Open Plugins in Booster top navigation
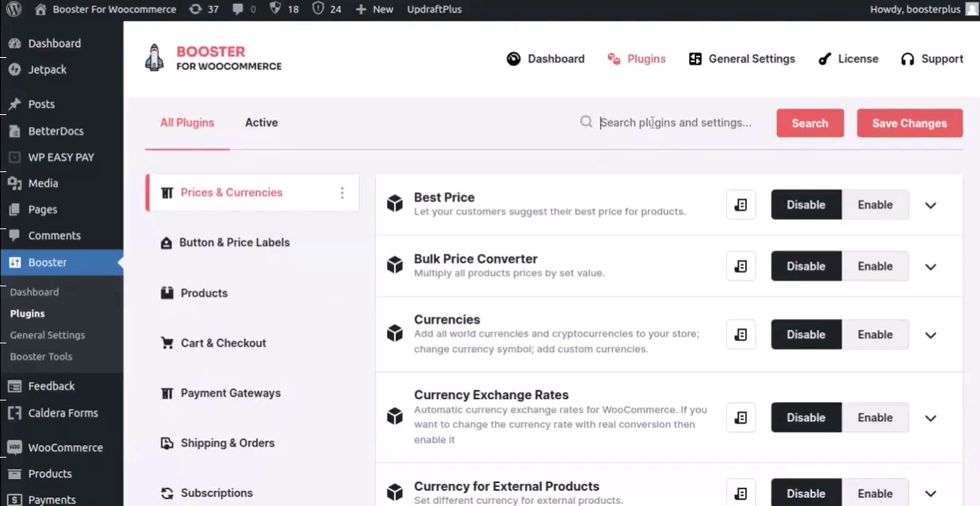 tap(636, 59)
